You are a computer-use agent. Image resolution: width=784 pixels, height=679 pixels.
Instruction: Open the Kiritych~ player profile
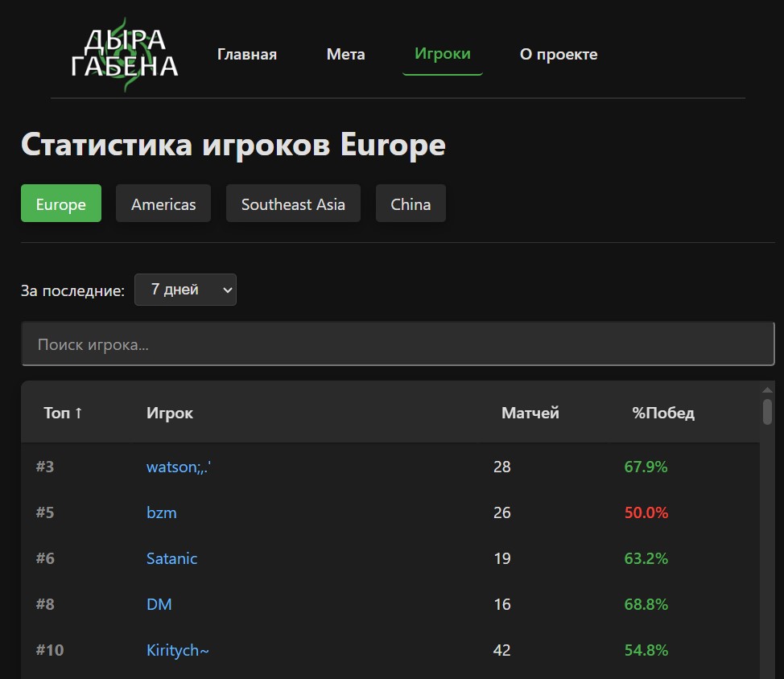177,650
